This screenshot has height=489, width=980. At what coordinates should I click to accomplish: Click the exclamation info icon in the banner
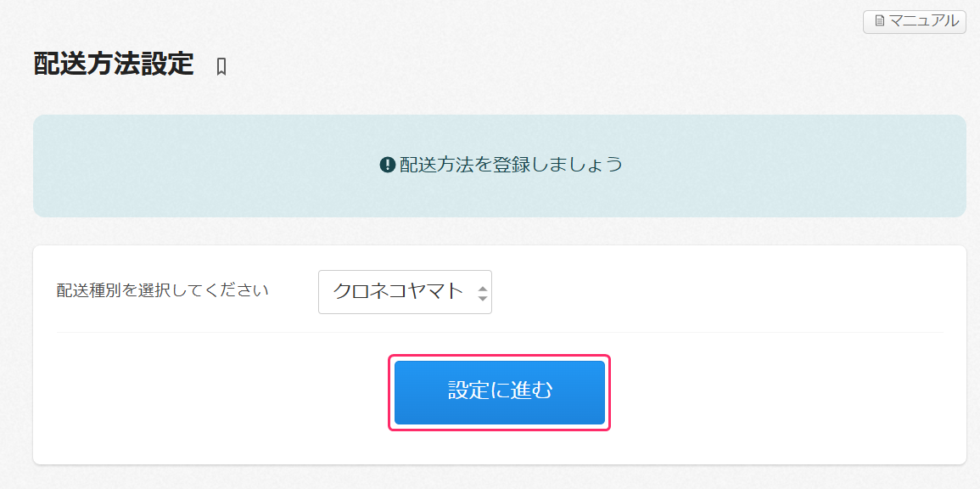tap(389, 166)
